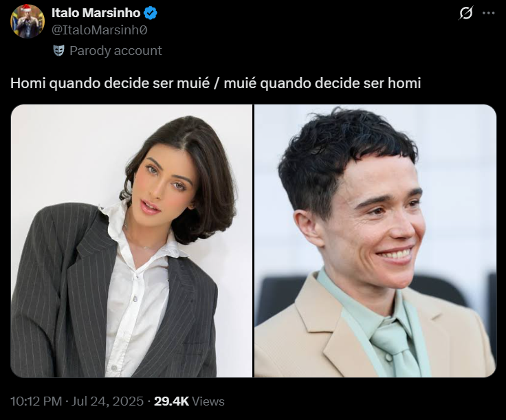Click the Jul 24, 2025 date
This screenshot has height=420, width=506.
[x=107, y=401]
